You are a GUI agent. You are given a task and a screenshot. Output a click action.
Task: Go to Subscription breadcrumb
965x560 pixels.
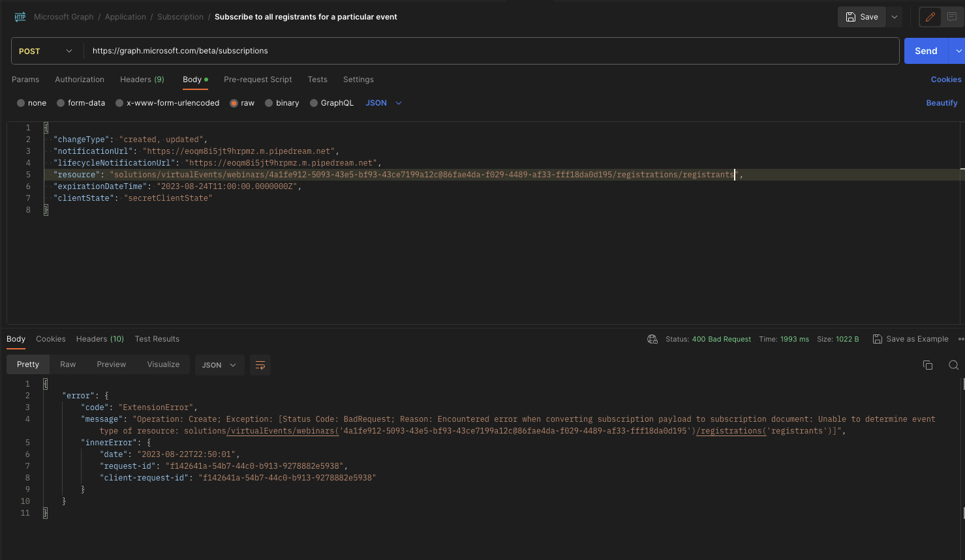(180, 17)
